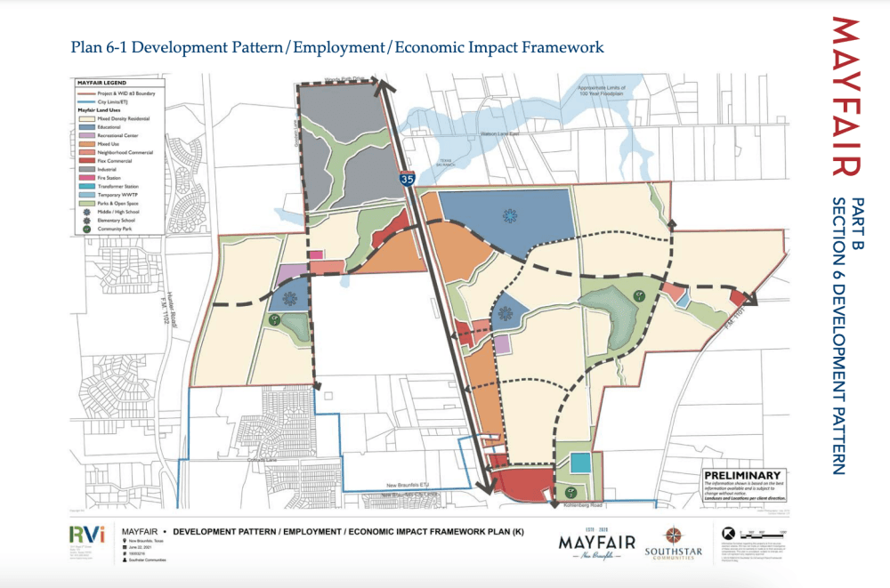Image resolution: width=890 pixels, height=588 pixels.
Task: Click the Fire Station pink legend swatch
Action: click(87, 178)
